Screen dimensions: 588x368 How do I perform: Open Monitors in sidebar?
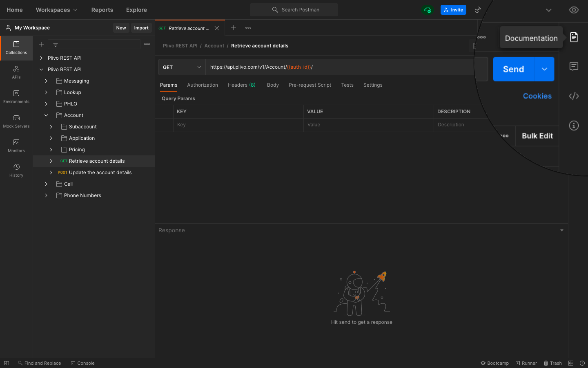[16, 146]
